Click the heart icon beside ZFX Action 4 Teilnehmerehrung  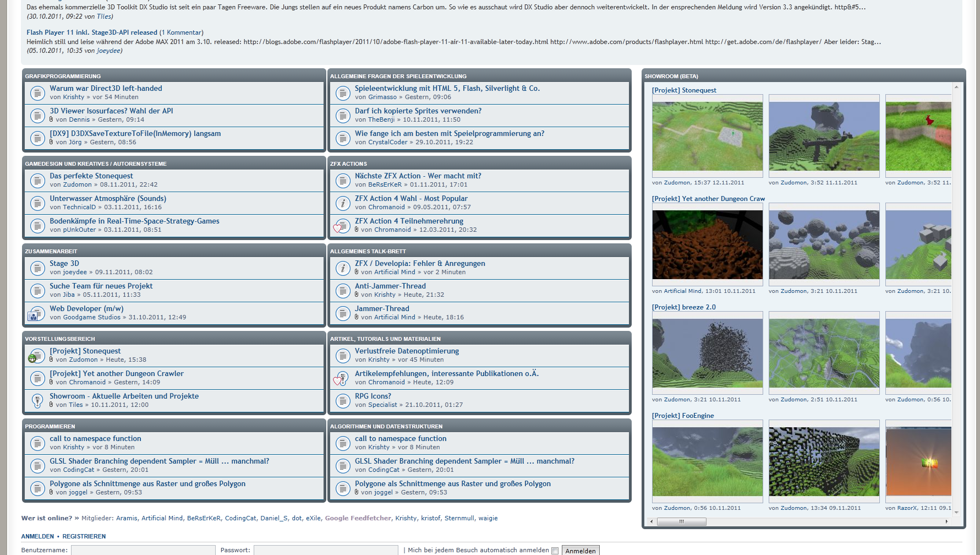338,228
